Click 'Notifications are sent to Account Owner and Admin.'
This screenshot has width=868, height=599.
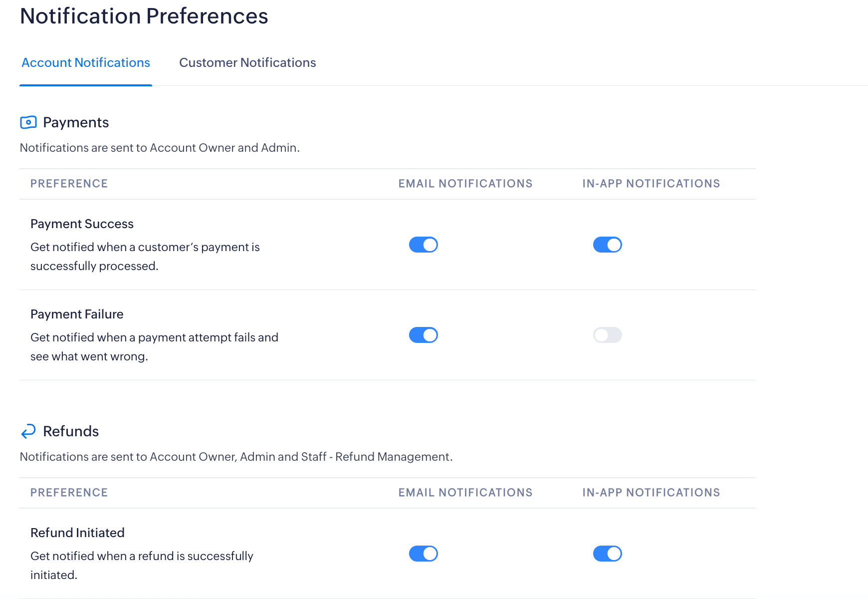point(160,148)
